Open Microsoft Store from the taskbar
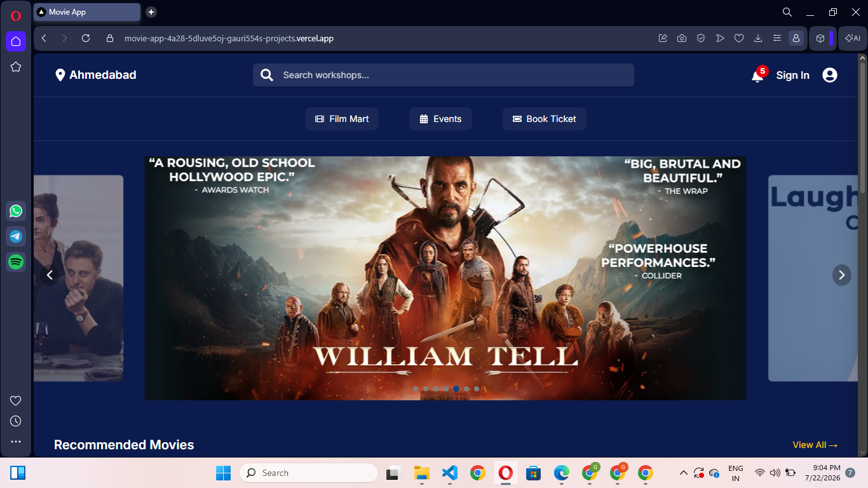This screenshot has width=868, height=488. [x=534, y=473]
